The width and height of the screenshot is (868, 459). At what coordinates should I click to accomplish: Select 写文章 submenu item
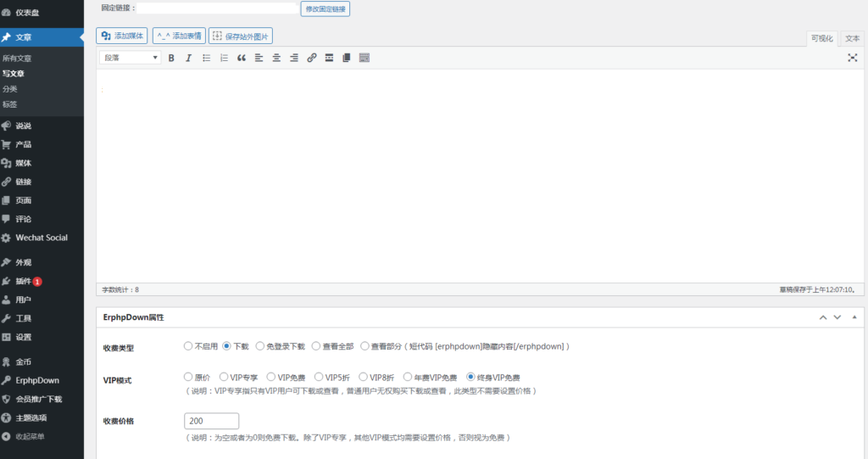pyautogui.click(x=14, y=73)
